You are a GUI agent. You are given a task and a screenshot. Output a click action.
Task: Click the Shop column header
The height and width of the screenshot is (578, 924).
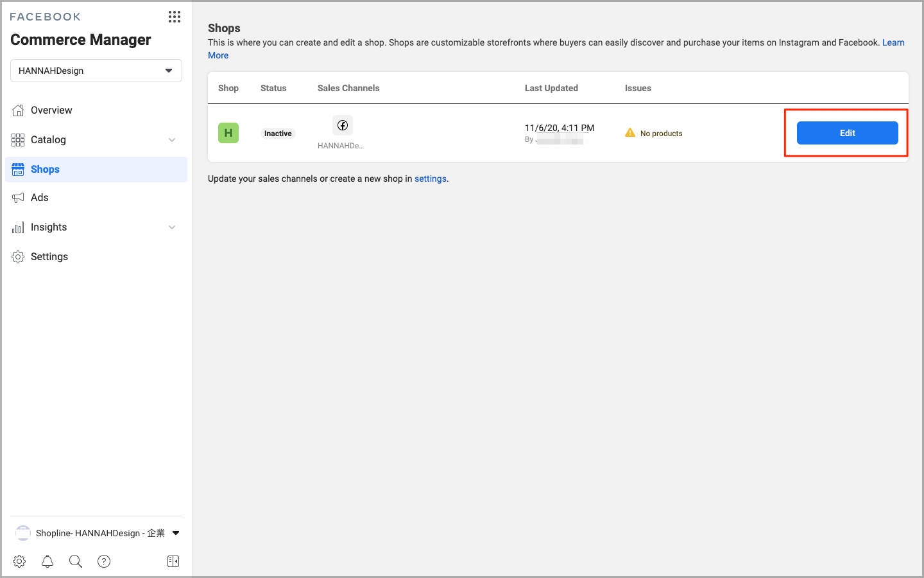pyautogui.click(x=228, y=88)
